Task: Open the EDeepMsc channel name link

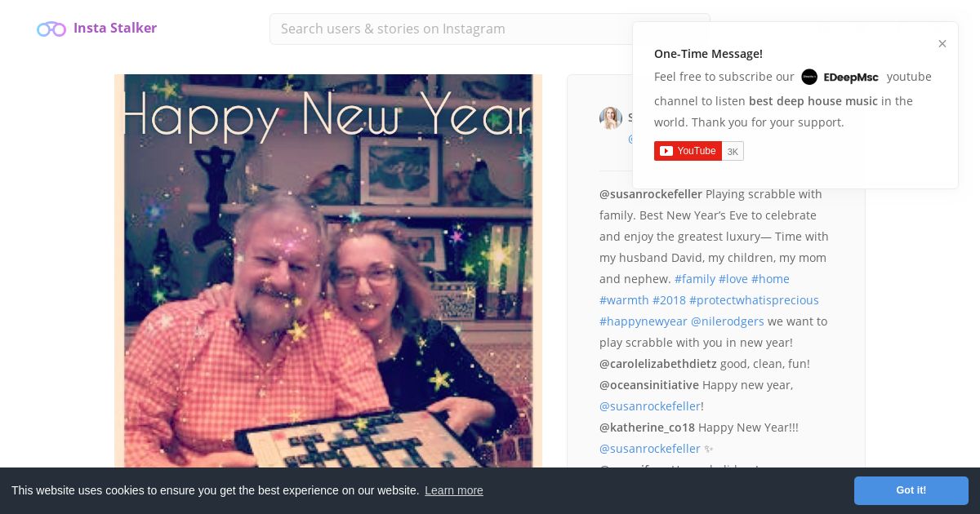Action: 851,78
